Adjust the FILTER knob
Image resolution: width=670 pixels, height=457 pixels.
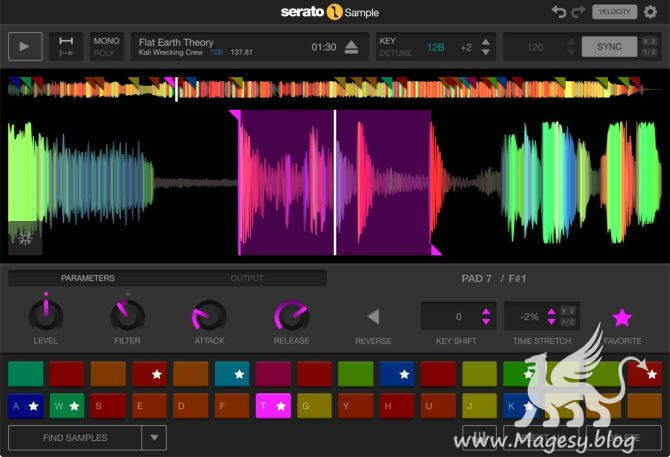[x=127, y=315]
